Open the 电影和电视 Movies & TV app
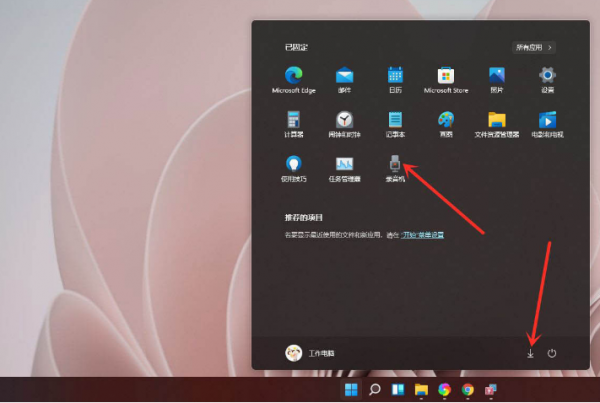 (x=547, y=124)
